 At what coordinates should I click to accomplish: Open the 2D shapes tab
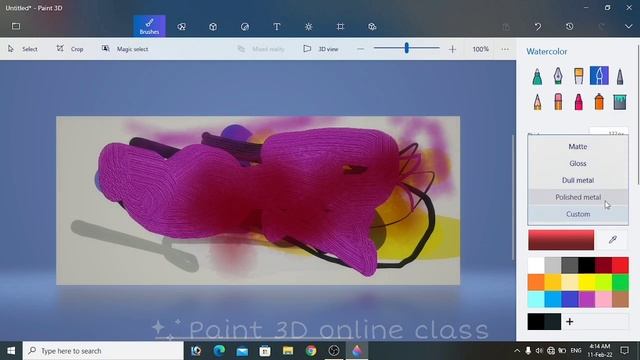tap(181, 27)
